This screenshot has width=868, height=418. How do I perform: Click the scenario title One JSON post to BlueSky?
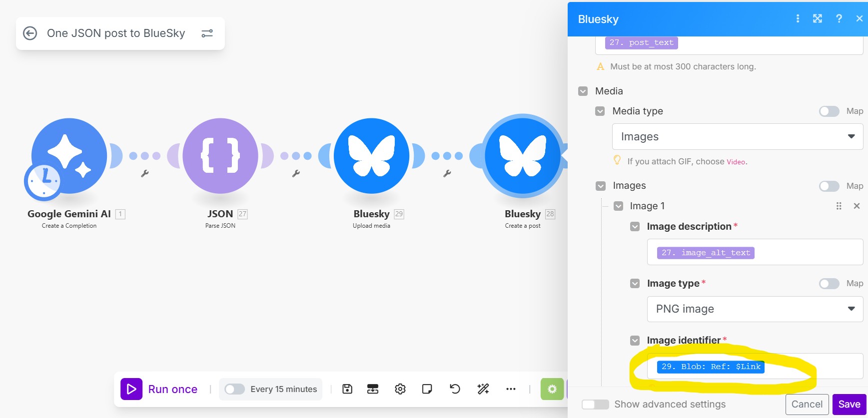116,33
